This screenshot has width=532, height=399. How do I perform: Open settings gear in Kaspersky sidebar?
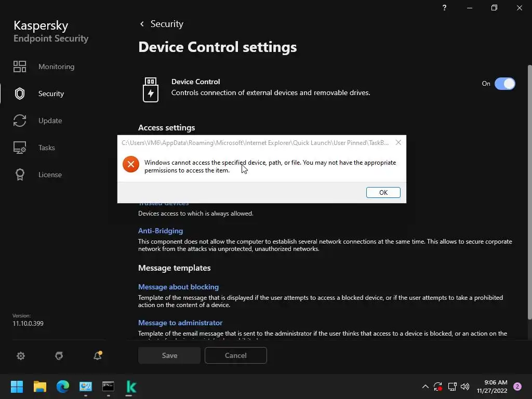pyautogui.click(x=21, y=355)
